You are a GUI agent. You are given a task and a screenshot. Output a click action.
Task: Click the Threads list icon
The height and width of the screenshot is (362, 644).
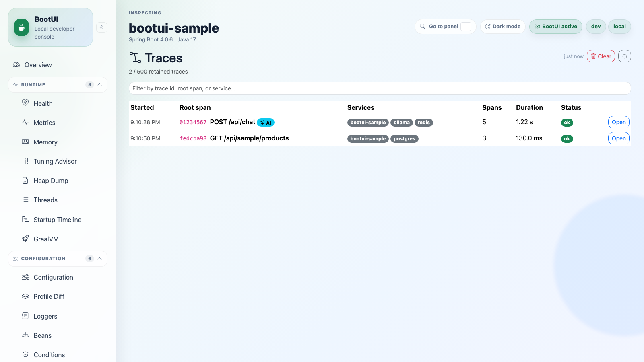click(25, 200)
